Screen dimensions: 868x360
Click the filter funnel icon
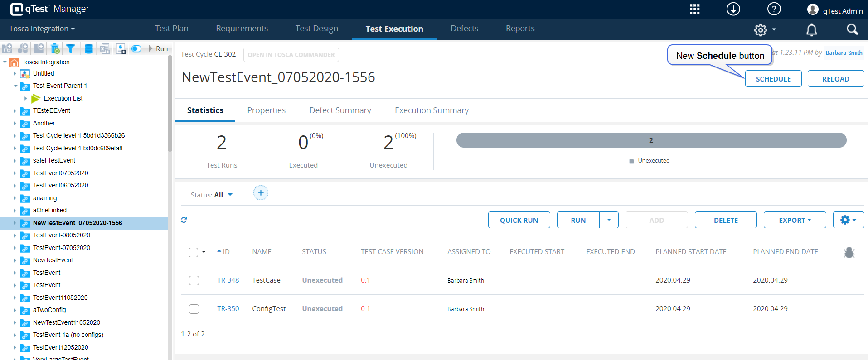71,48
